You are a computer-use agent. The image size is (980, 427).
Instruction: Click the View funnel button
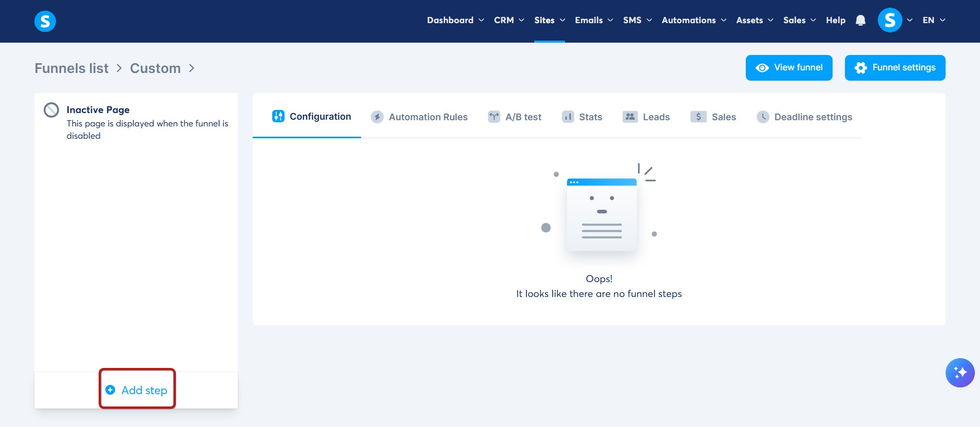pos(789,68)
